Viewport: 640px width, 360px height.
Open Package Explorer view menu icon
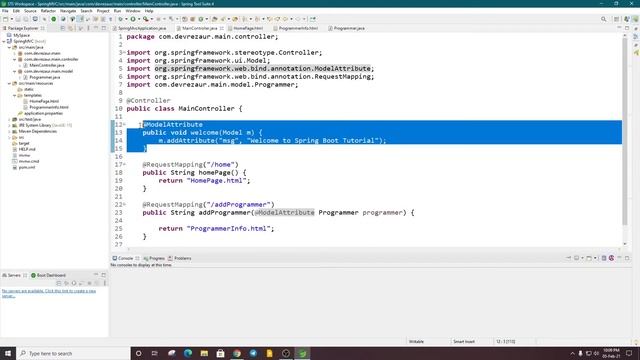pyautogui.click(x=88, y=28)
